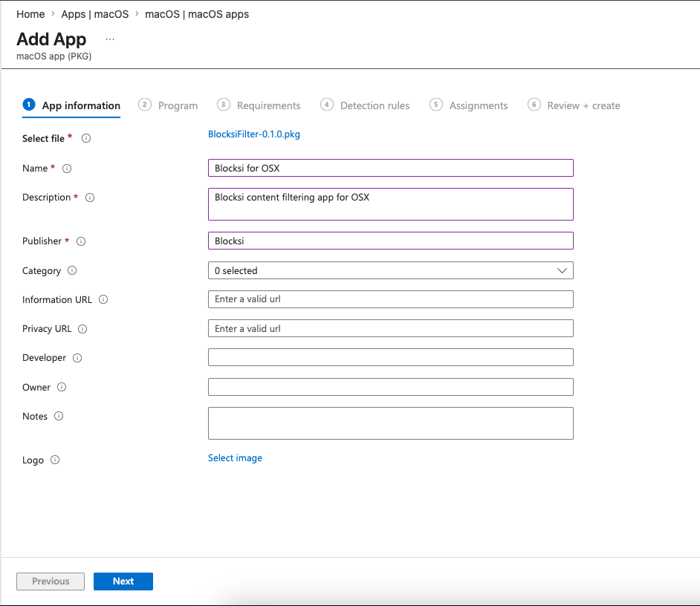700x606 pixels.
Task: Navigate to Home breadcrumb
Action: tap(30, 14)
